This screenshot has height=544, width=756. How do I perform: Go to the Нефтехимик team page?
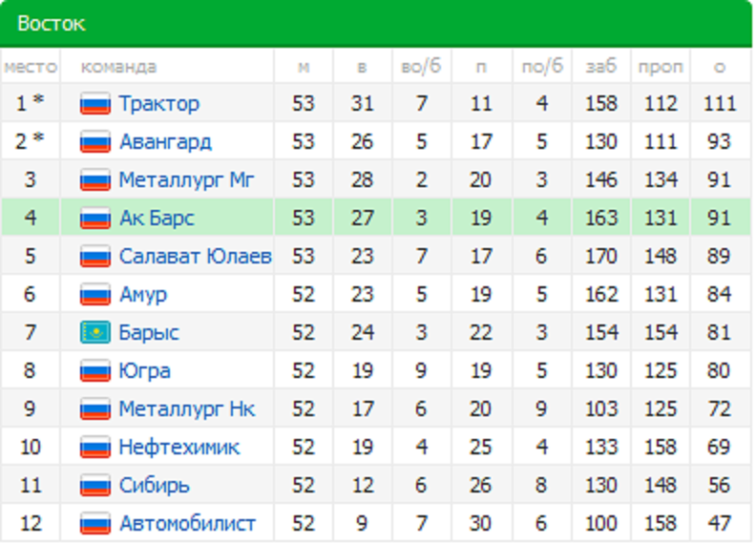(178, 448)
